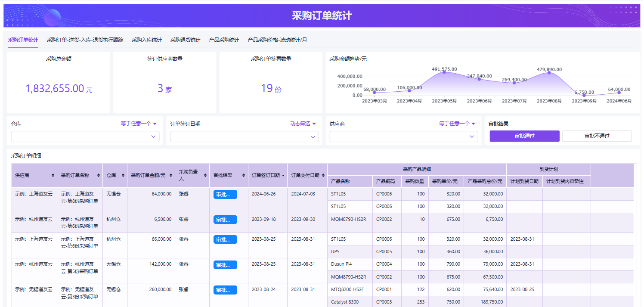Image resolution: width=644 pixels, height=307 pixels.
Task: Click 计划到货日期 cell 2023-08-25
Action: tap(522, 289)
